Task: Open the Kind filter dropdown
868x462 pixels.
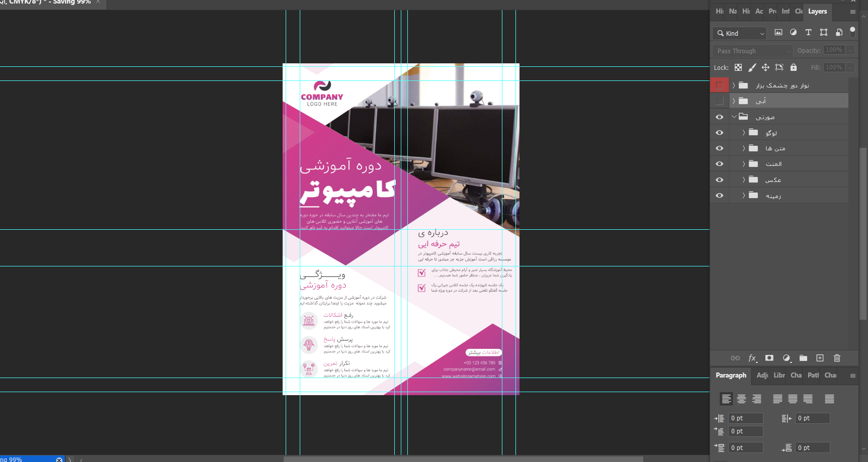Action: (739, 33)
